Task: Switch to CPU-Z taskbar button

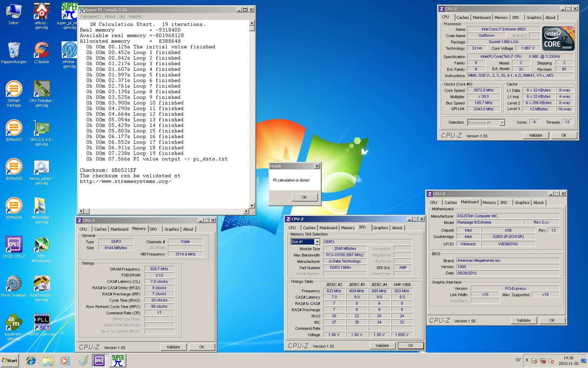Action: (x=100, y=361)
